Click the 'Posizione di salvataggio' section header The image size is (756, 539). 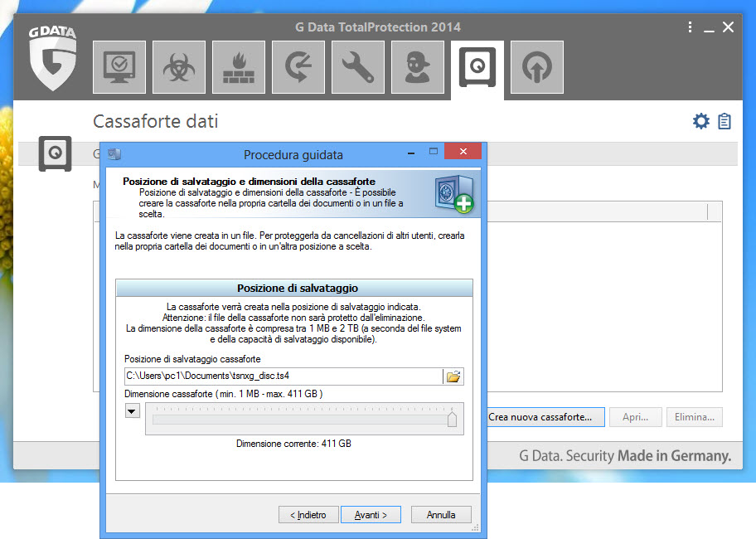pyautogui.click(x=294, y=288)
